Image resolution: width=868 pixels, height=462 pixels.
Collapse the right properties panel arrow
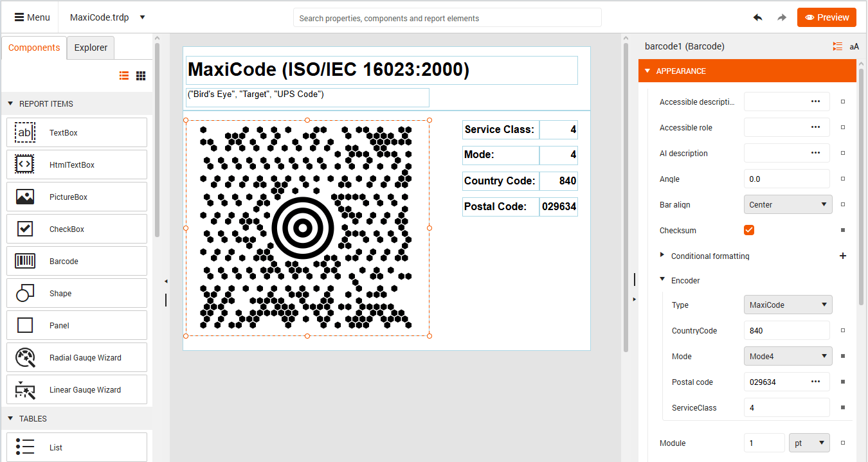tap(635, 299)
